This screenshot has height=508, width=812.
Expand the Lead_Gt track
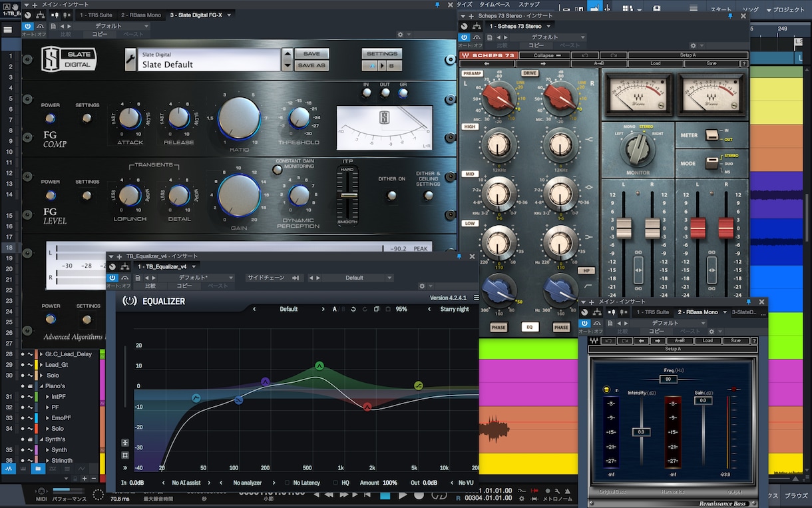pos(41,365)
